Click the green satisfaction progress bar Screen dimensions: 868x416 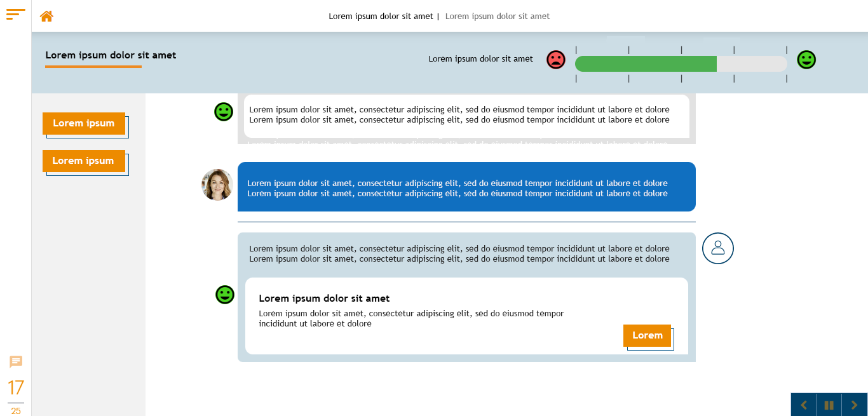(681, 64)
